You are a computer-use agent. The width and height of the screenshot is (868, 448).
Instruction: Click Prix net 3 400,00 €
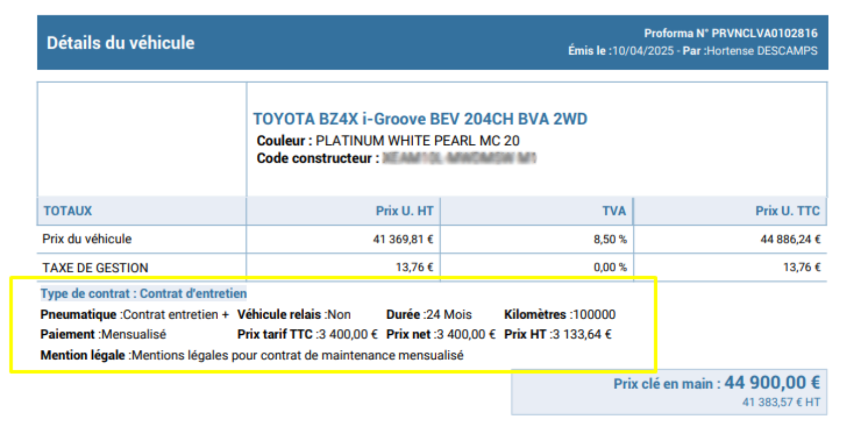(x=466, y=334)
